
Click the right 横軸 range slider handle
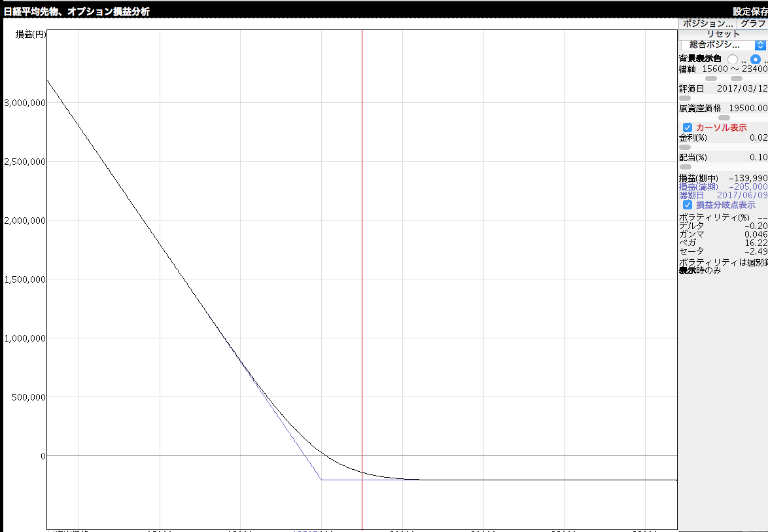click(737, 79)
